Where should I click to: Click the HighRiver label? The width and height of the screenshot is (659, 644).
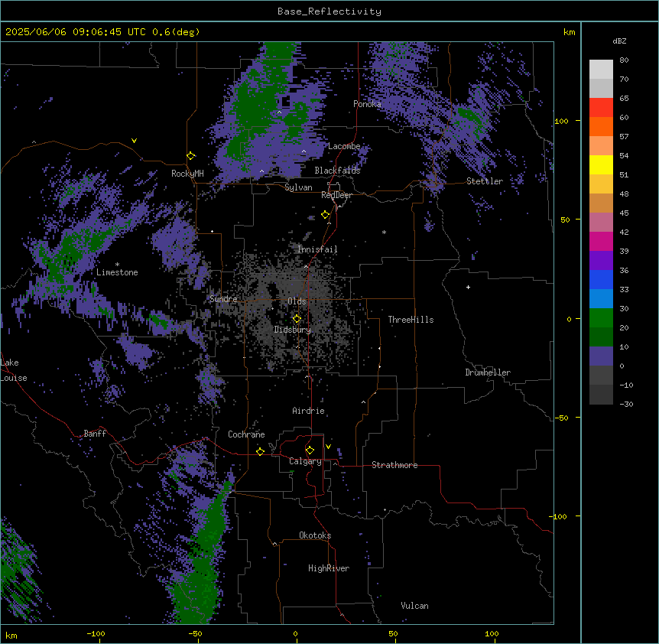329,568
